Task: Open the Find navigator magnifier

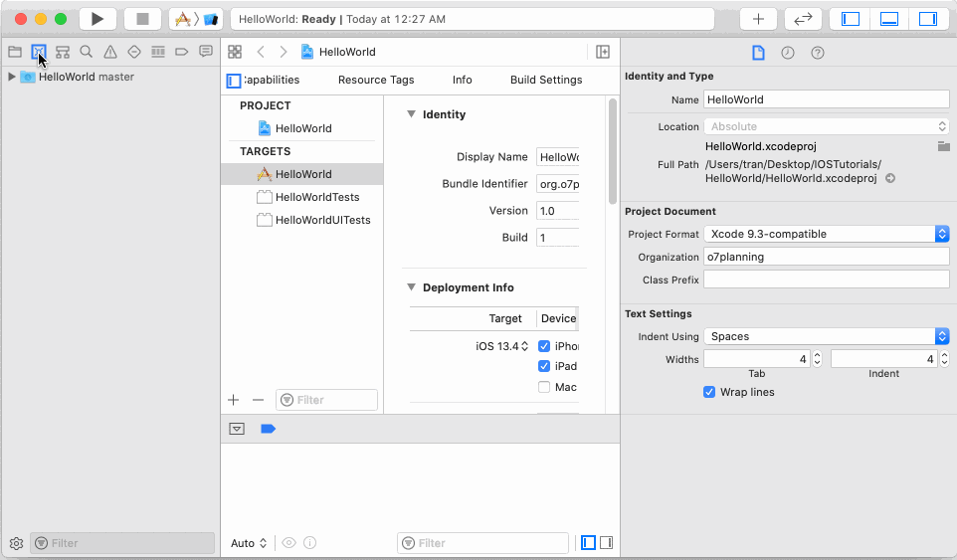Action: 87,52
